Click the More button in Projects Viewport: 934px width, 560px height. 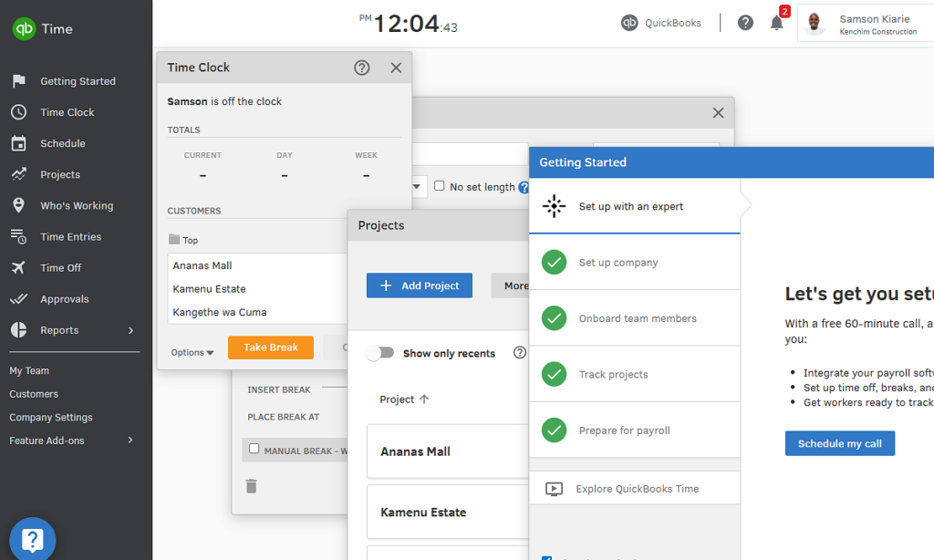[x=511, y=285]
